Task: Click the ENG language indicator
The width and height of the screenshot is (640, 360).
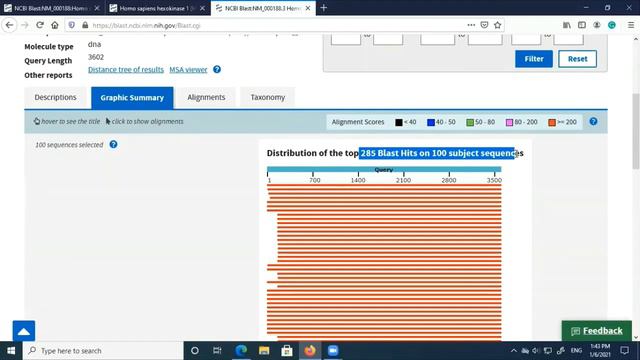Action: pos(576,351)
